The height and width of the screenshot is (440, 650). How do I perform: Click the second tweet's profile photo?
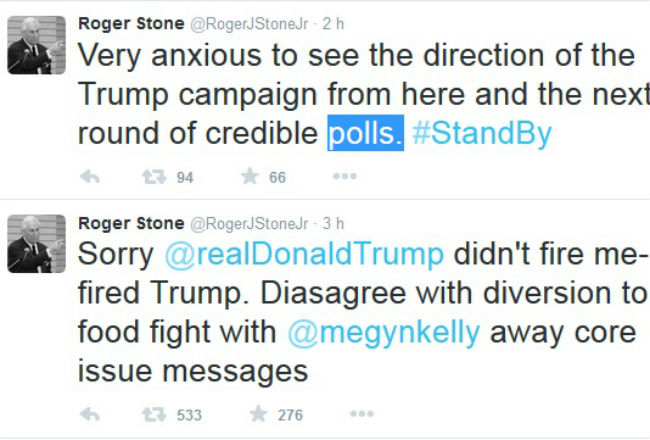[36, 243]
